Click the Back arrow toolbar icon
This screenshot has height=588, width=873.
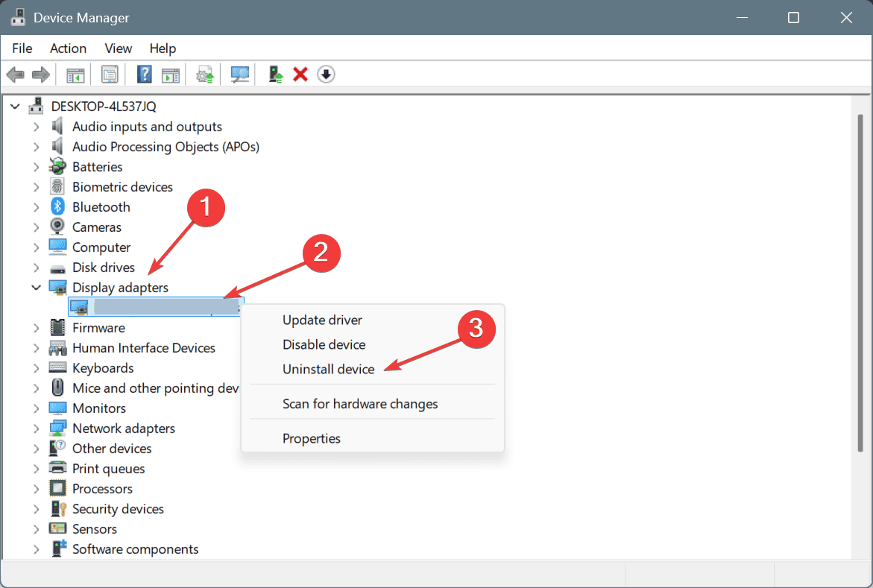[x=15, y=74]
